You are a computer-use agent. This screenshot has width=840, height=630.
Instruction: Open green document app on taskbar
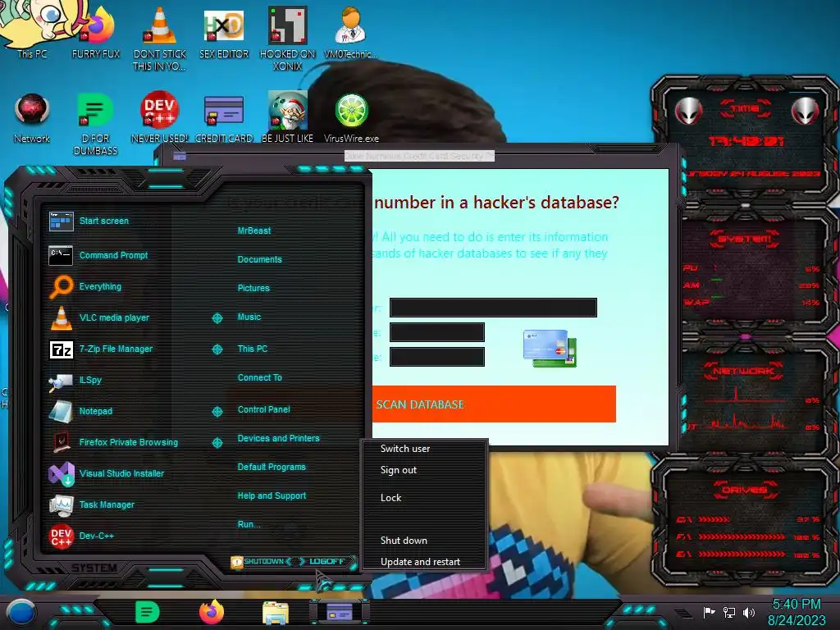pyautogui.click(x=148, y=612)
